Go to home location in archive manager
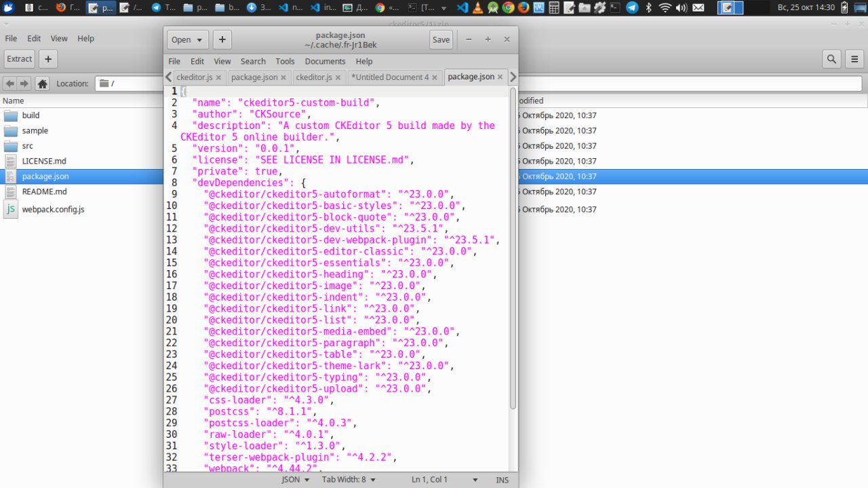 tap(42, 83)
